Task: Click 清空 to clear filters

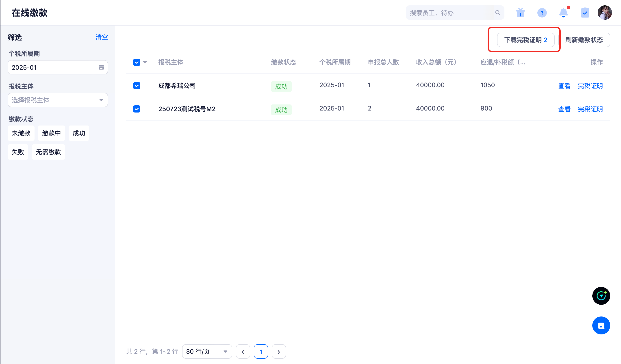Action: [x=102, y=37]
